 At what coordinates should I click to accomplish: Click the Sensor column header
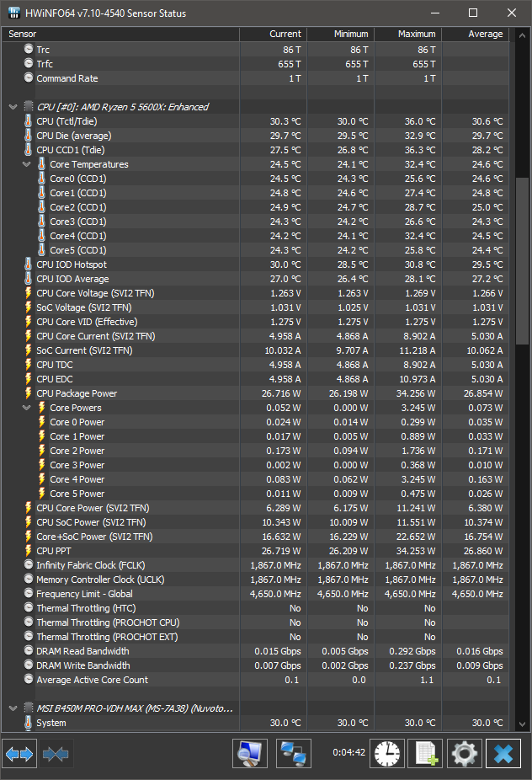click(x=120, y=34)
